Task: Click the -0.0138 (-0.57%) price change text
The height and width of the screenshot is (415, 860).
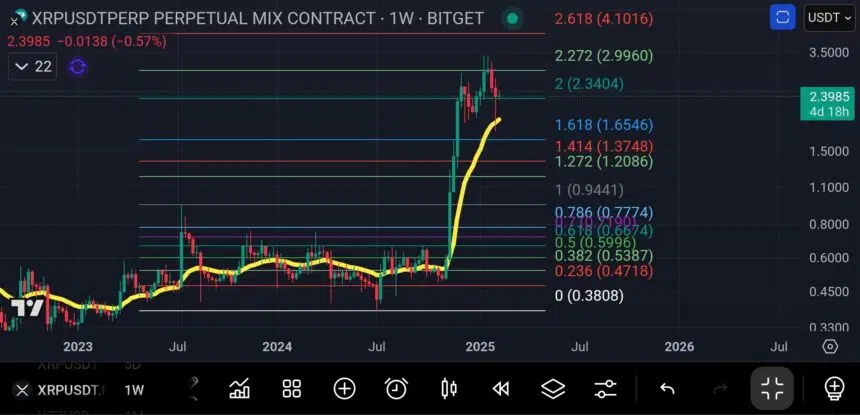Action: (x=111, y=41)
